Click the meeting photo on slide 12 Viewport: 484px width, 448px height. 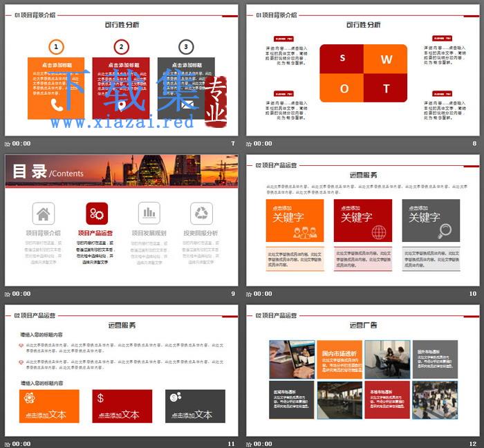387,360
